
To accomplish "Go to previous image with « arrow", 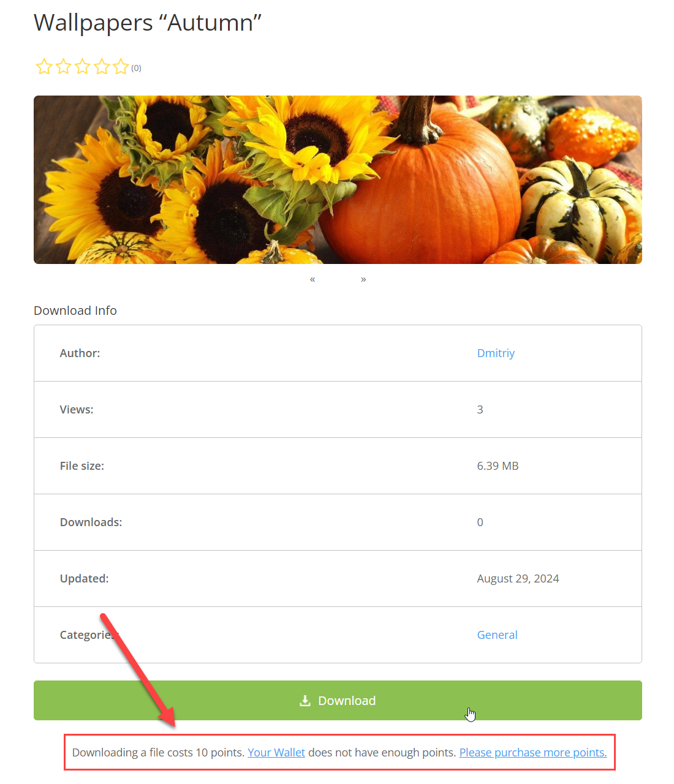I will (312, 279).
